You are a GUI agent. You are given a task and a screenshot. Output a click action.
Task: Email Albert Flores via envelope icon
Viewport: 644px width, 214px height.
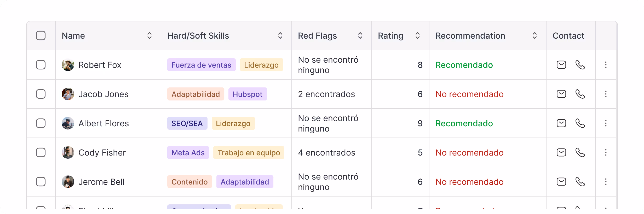(x=561, y=123)
